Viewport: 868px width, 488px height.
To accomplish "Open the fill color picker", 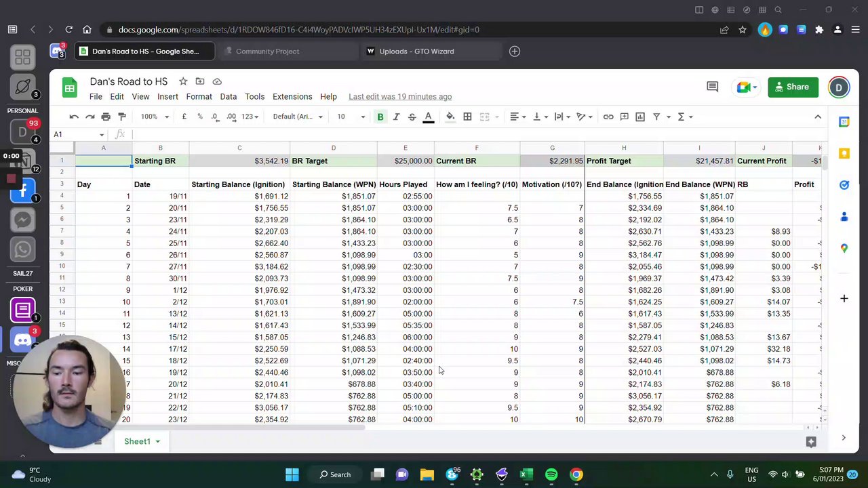I will 450,117.
